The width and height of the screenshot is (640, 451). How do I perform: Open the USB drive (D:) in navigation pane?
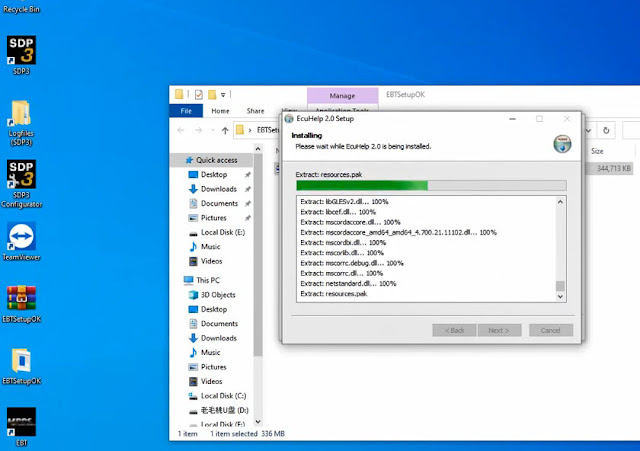tap(224, 410)
